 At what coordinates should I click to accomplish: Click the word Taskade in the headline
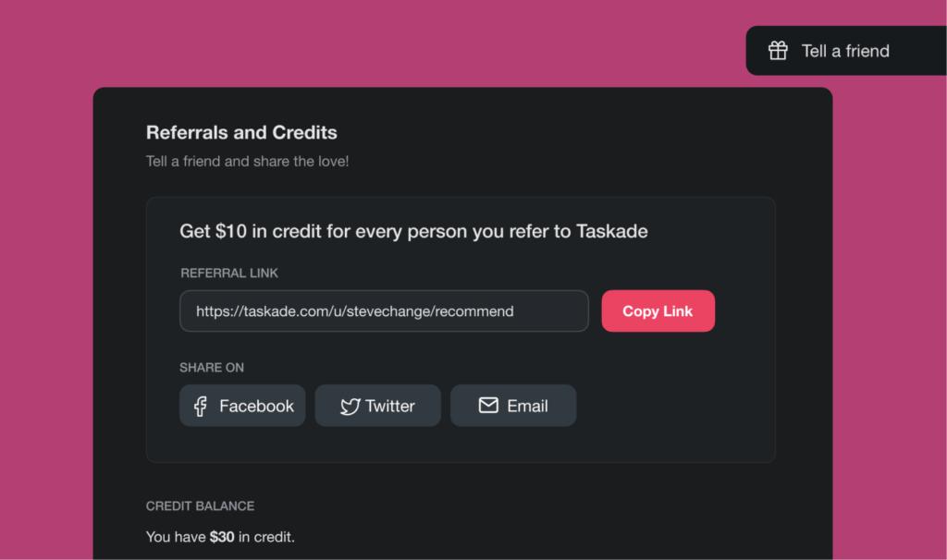click(x=611, y=231)
